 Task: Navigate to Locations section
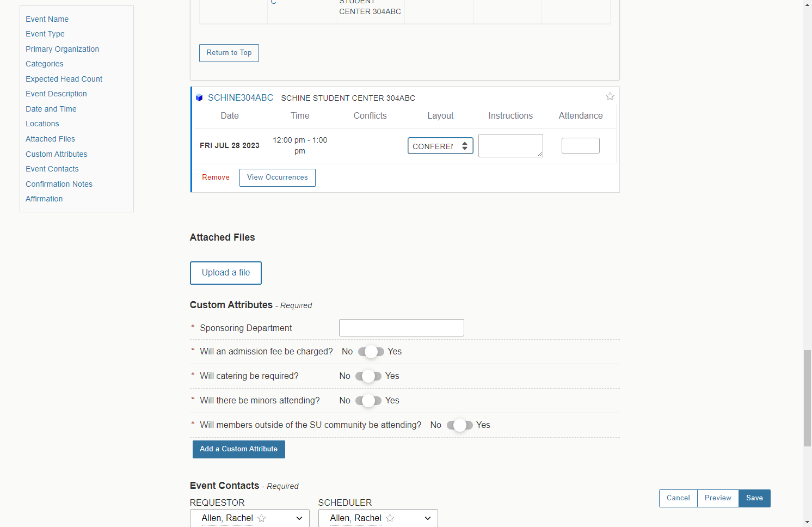(42, 124)
